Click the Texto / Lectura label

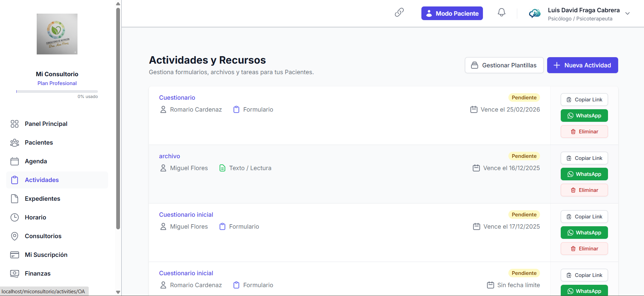pos(250,168)
